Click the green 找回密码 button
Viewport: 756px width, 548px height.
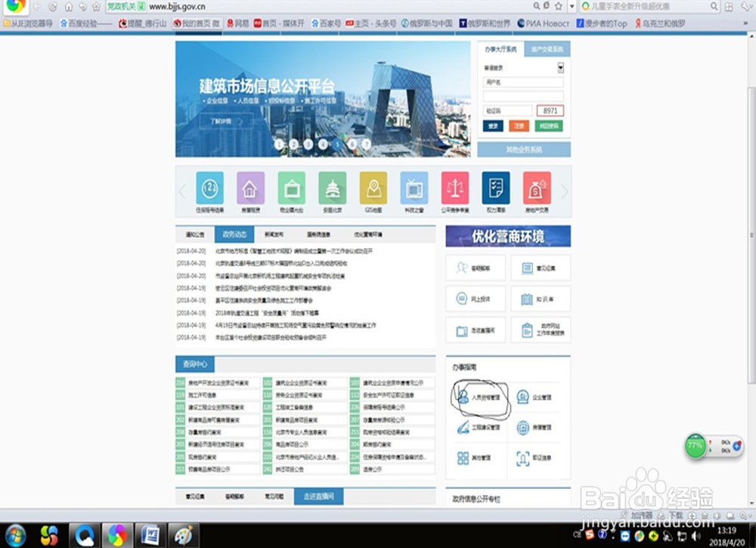point(549,125)
